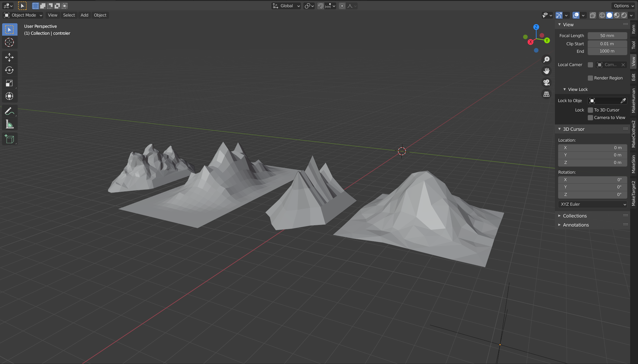Expand the Collections panel
Image resolution: width=638 pixels, height=364 pixels.
point(575,216)
